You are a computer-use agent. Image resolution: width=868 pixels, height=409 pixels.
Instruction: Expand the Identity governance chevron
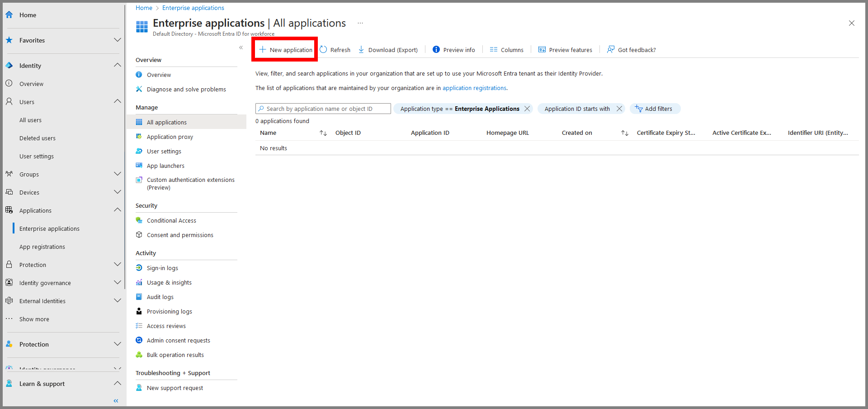pos(118,283)
